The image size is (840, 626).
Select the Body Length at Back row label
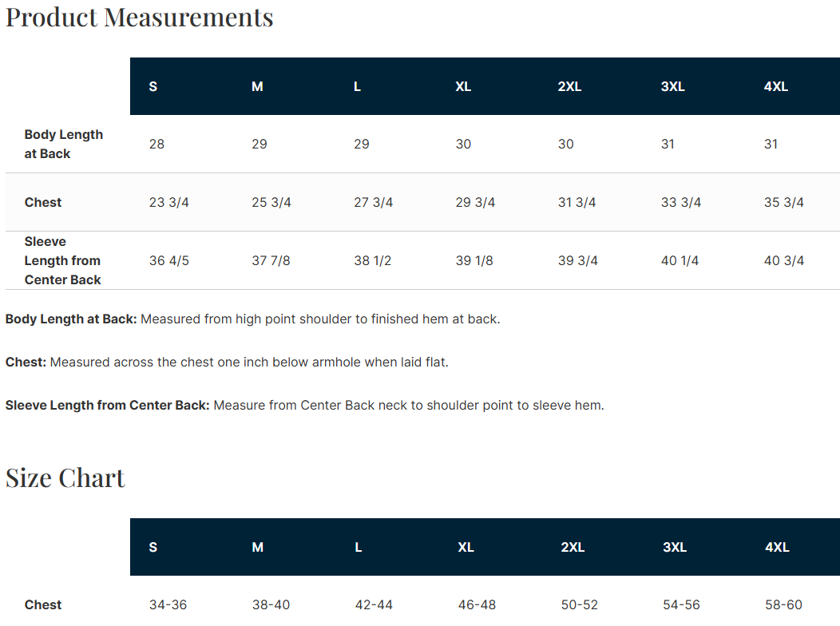pyautogui.click(x=64, y=145)
